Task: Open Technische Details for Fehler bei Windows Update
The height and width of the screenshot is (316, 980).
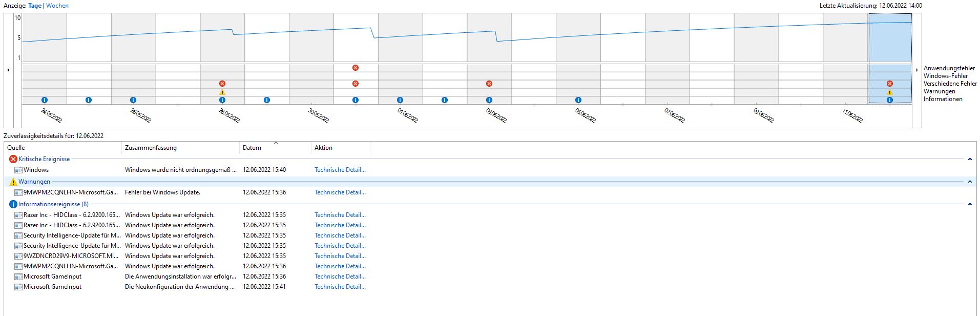Action: click(x=340, y=192)
